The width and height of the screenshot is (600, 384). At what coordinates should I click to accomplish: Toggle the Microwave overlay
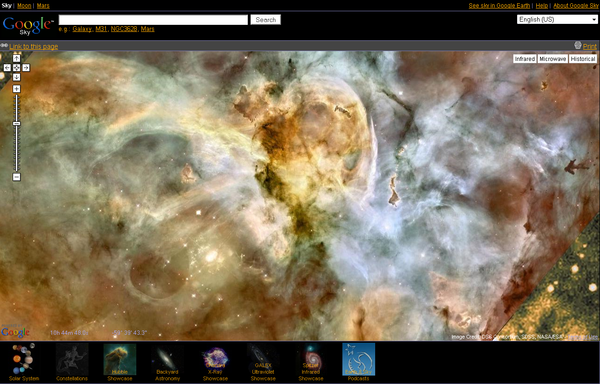(552, 59)
